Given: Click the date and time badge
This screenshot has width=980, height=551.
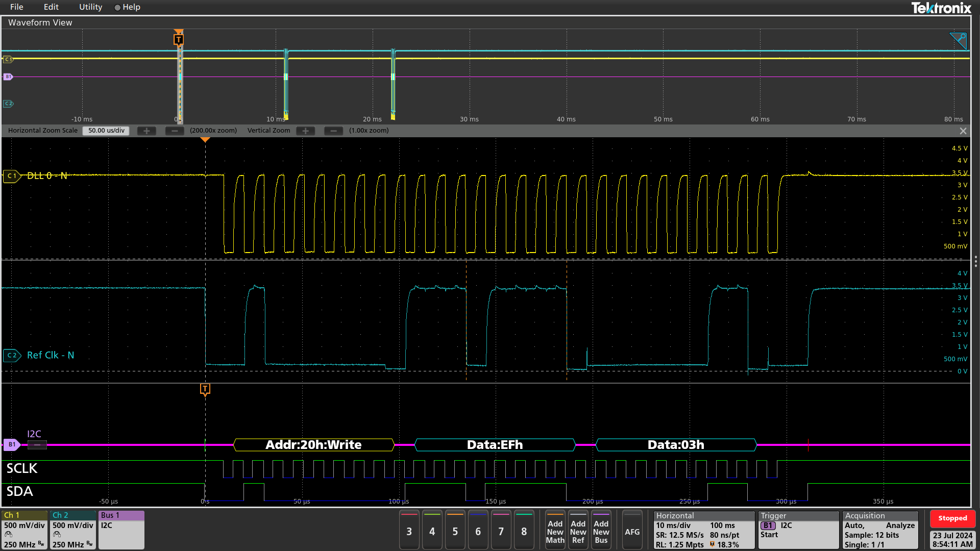Looking at the screenshot, I should tap(952, 540).
